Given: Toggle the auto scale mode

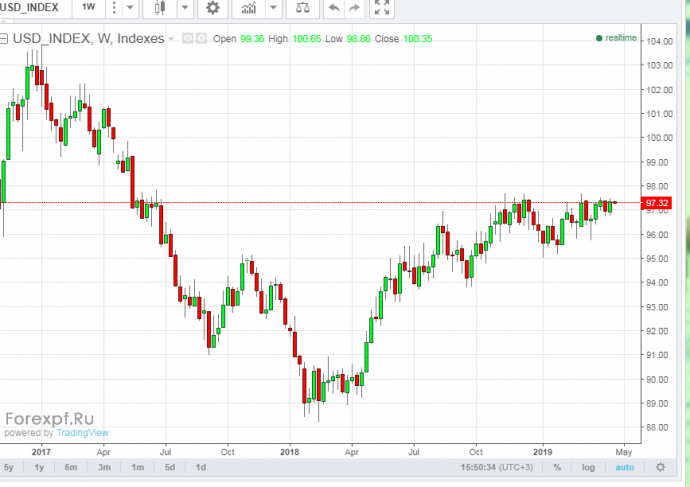Looking at the screenshot, I should click(x=624, y=467).
